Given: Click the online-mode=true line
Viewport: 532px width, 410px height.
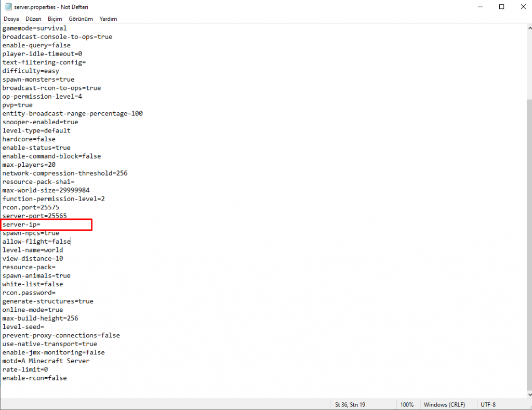Looking at the screenshot, I should (32, 310).
